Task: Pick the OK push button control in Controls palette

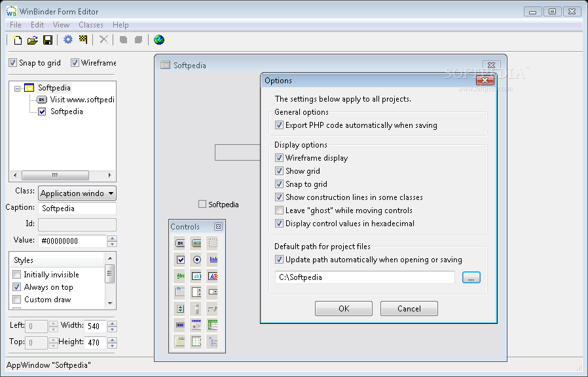Action: pyautogui.click(x=180, y=243)
